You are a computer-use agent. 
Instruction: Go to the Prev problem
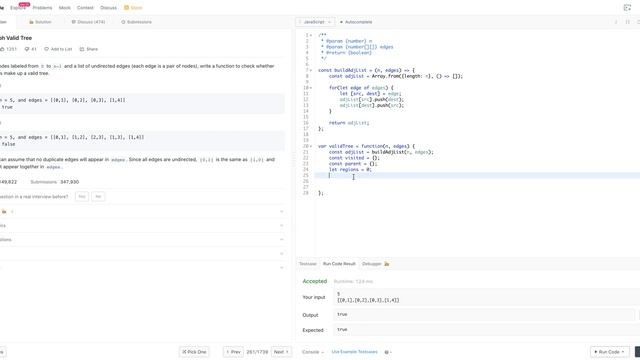pos(233,352)
